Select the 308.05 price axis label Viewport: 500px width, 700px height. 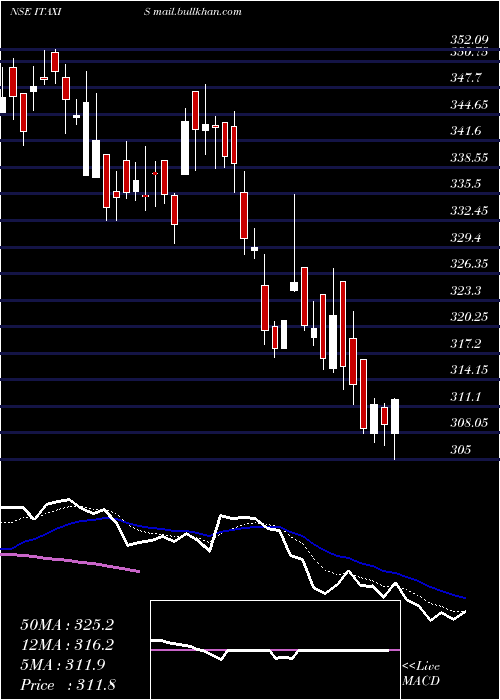pos(469,423)
